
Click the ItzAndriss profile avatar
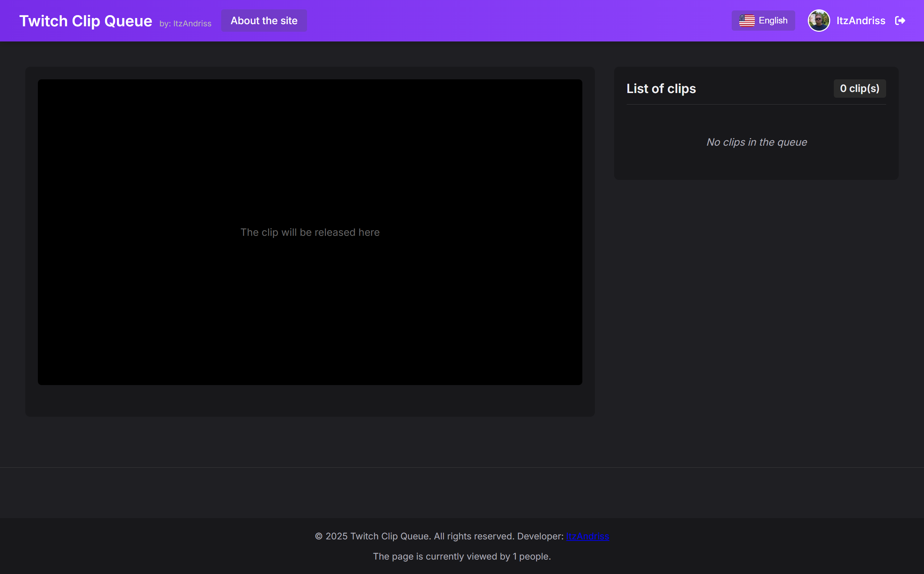tap(818, 21)
